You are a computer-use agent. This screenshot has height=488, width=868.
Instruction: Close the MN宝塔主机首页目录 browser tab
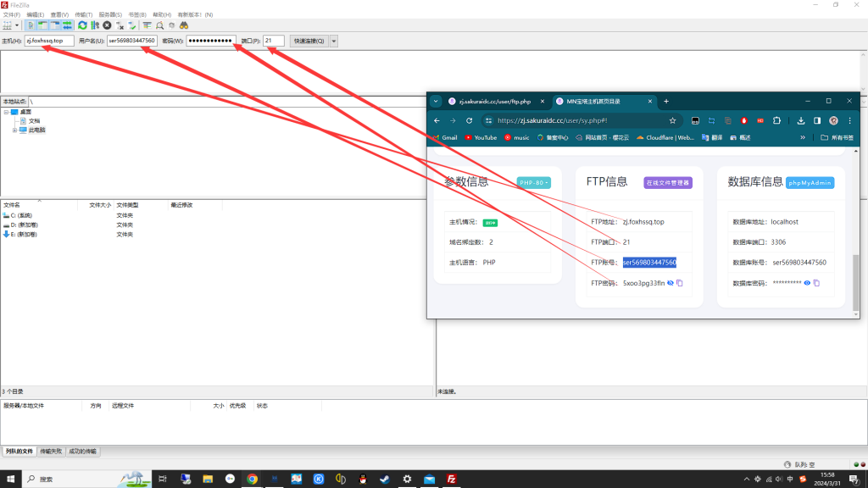point(650,102)
